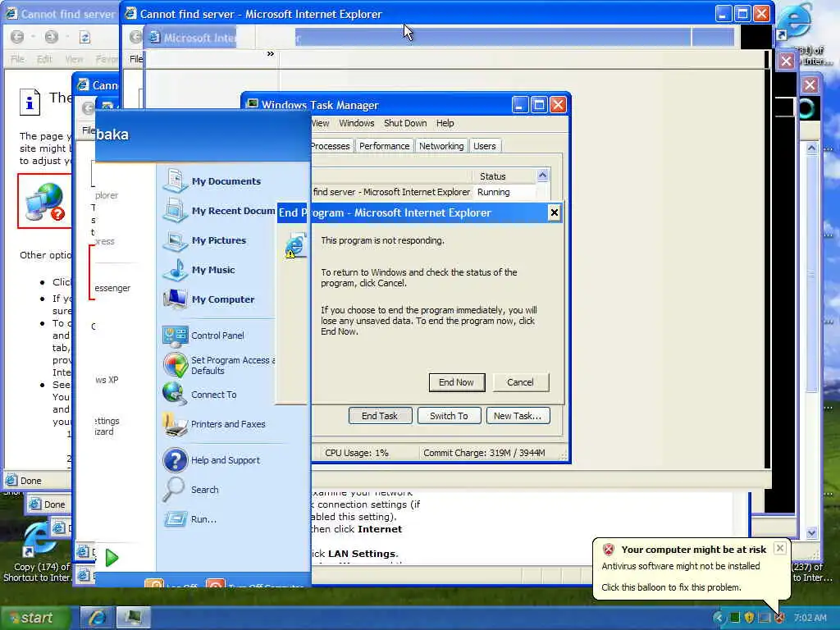
Task: Click the system clock showing 7:02 AM
Action: pyautogui.click(x=810, y=618)
